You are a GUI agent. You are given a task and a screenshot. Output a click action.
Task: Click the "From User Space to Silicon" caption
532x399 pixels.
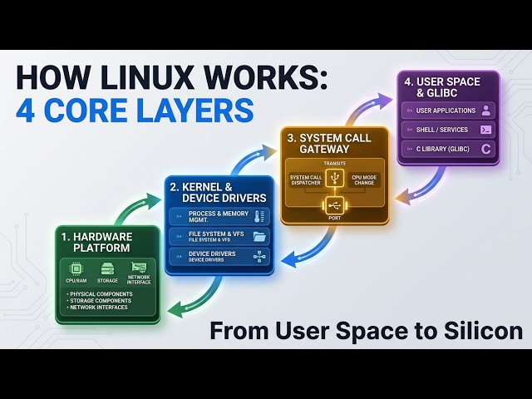367,331
